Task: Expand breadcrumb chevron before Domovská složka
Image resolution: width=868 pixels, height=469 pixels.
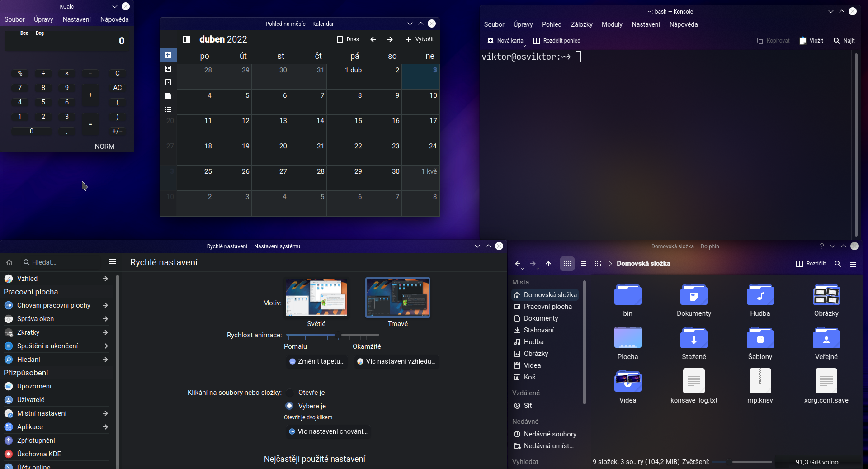Action: 610,264
